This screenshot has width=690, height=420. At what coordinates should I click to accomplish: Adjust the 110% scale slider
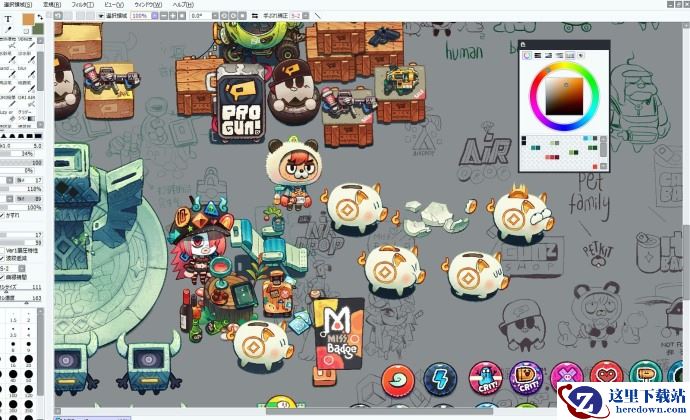click(21, 189)
